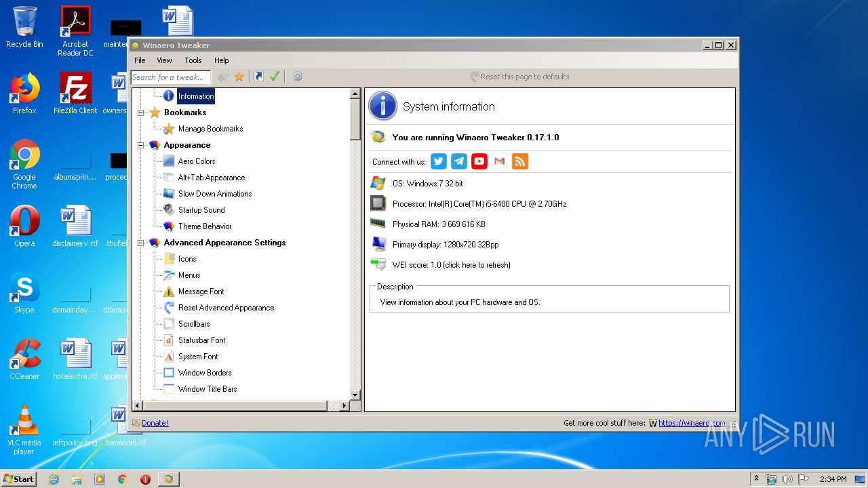Select Skype desktop shortcut
This screenshot has width=868, height=488.
(24, 293)
